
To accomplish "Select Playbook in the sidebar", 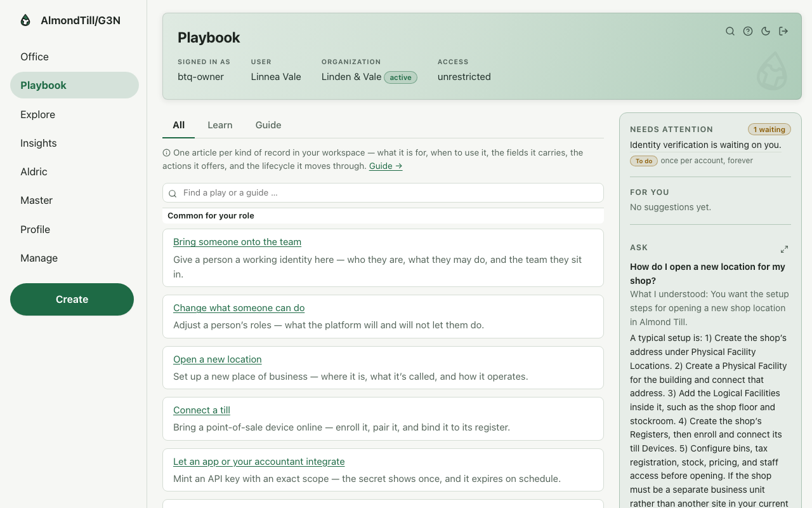I will tap(74, 85).
